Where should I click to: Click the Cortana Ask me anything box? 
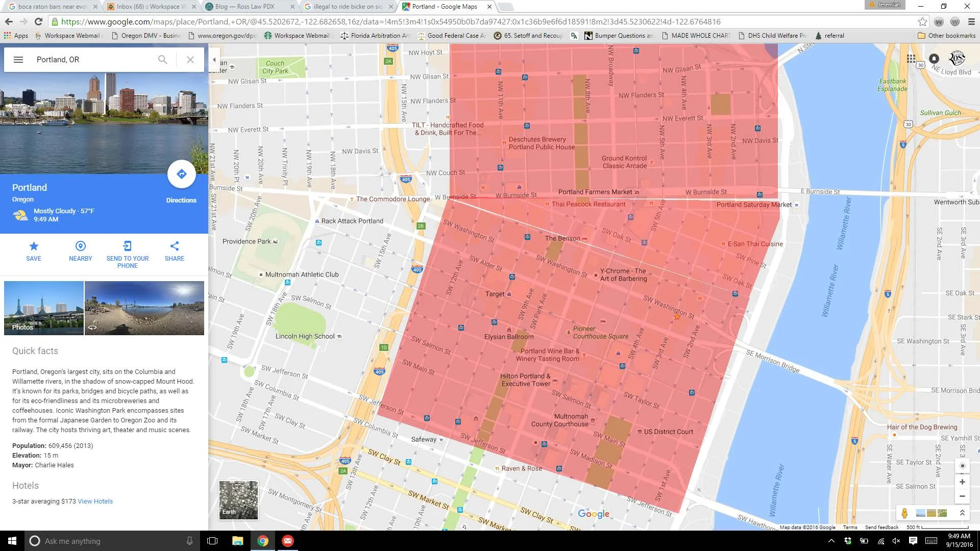click(x=111, y=541)
